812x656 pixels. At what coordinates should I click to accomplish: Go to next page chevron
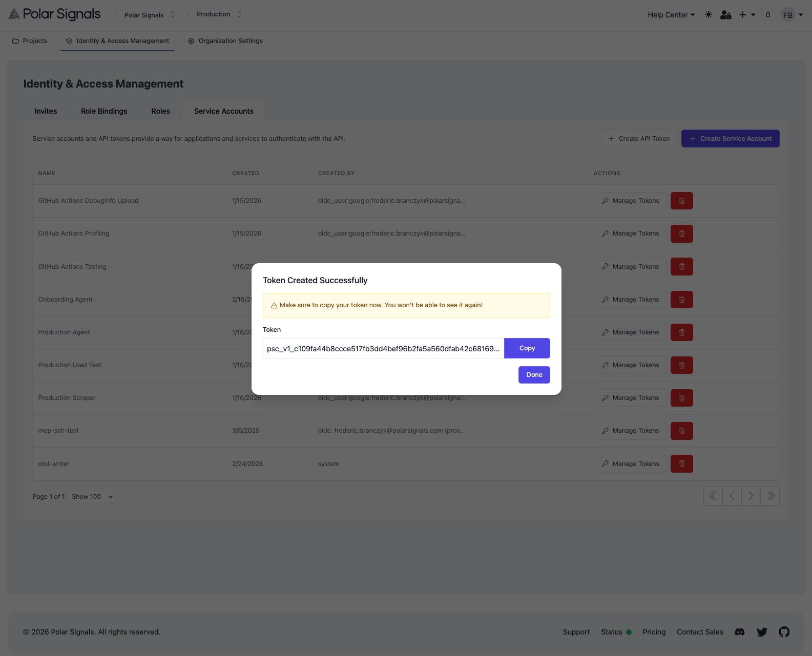coord(751,496)
